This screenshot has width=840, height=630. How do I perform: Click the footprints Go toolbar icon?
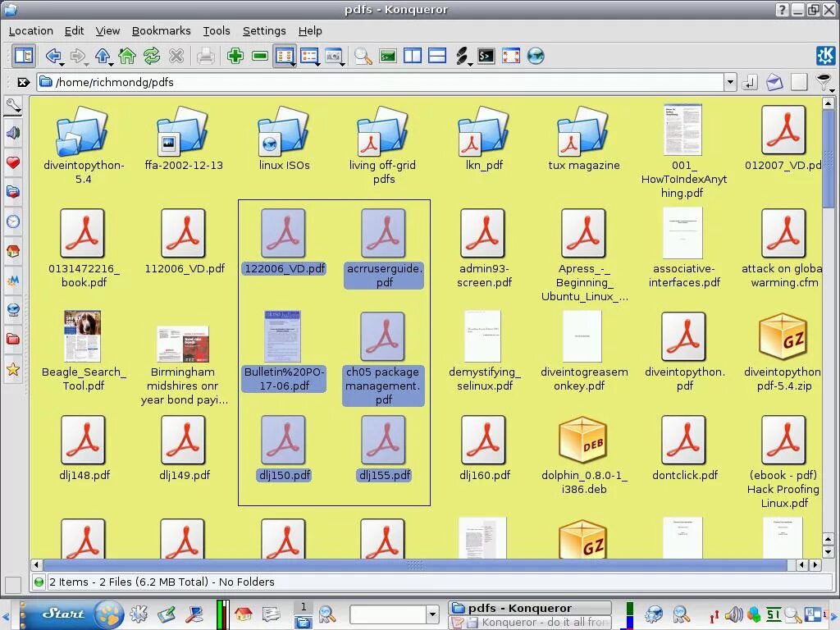click(461, 56)
